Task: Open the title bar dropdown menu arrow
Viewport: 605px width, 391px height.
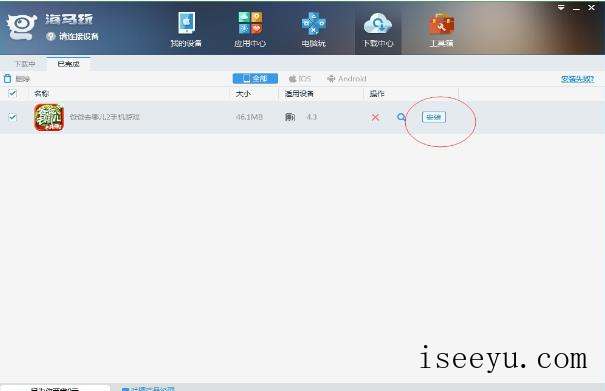Action: coord(561,7)
